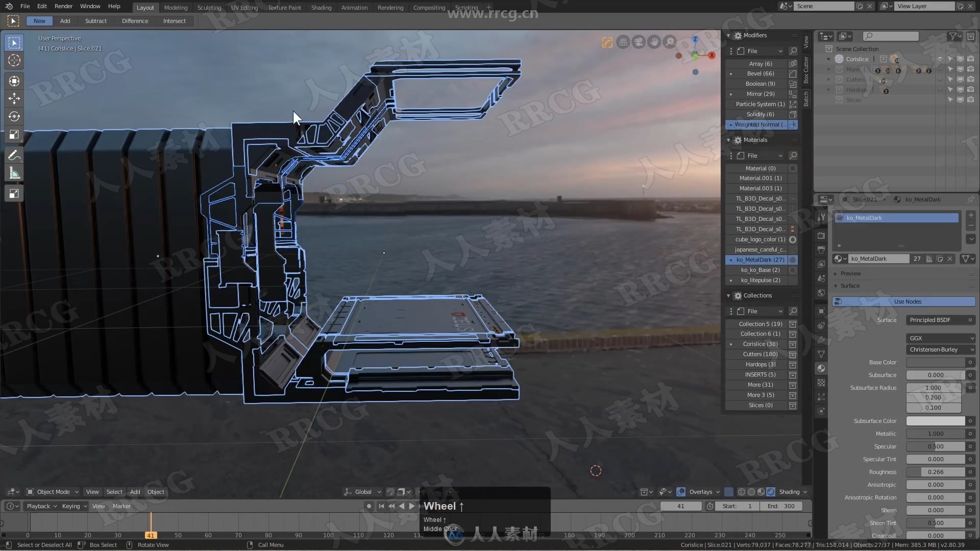
Task: Expand the Mirror modifier entry
Action: 731,93
